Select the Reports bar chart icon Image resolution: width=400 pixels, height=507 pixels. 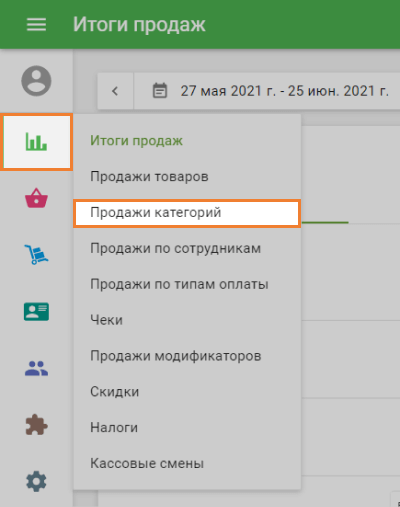36,142
